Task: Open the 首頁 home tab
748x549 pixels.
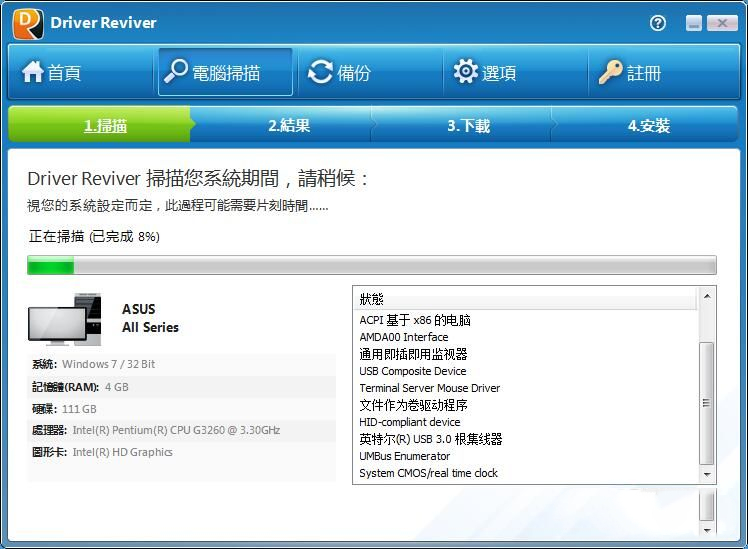Action: click(80, 72)
